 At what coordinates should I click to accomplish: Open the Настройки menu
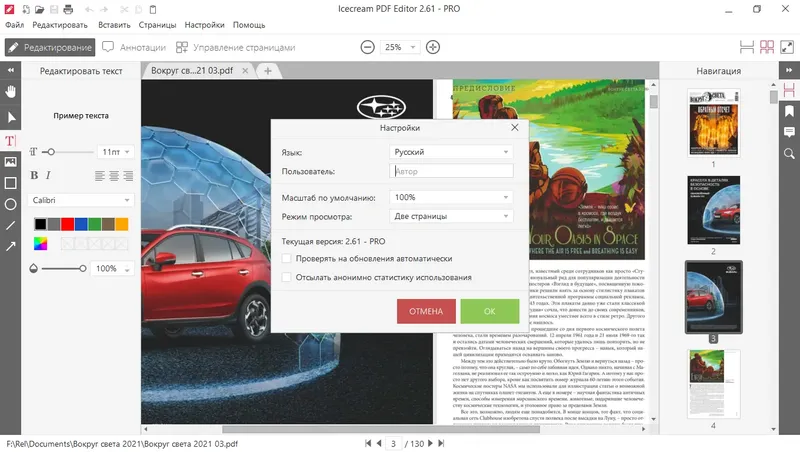coord(204,24)
